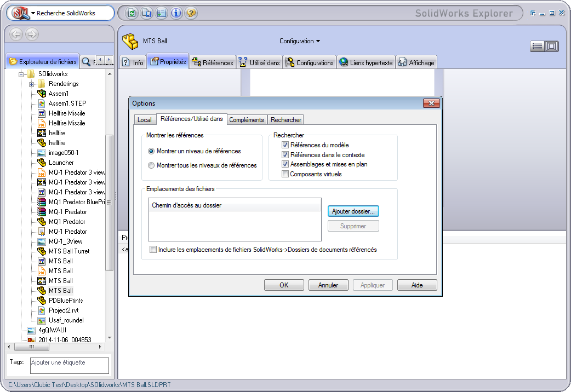Select Montrer tous les niveaux de références
This screenshot has width=571, height=392.
(x=151, y=165)
